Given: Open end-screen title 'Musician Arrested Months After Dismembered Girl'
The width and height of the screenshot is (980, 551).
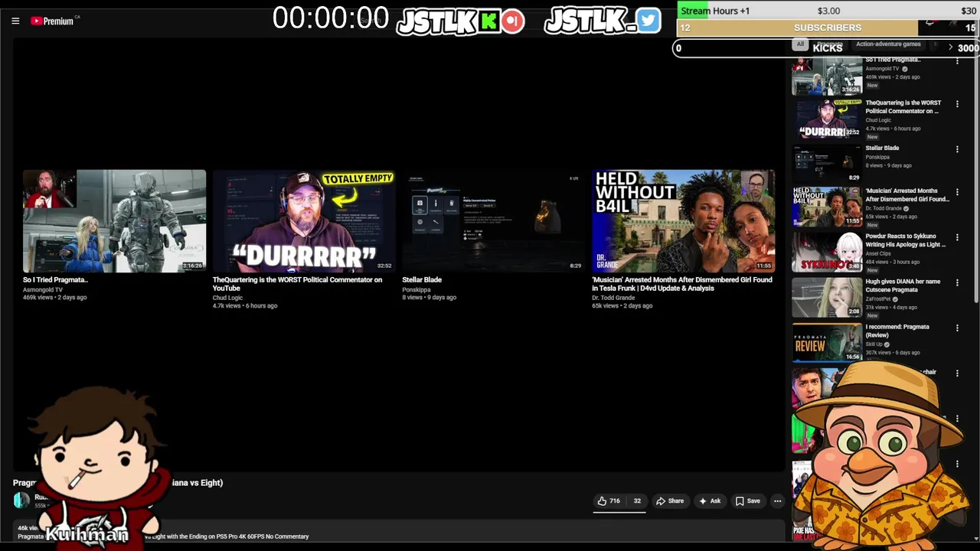Looking at the screenshot, I should [681, 284].
